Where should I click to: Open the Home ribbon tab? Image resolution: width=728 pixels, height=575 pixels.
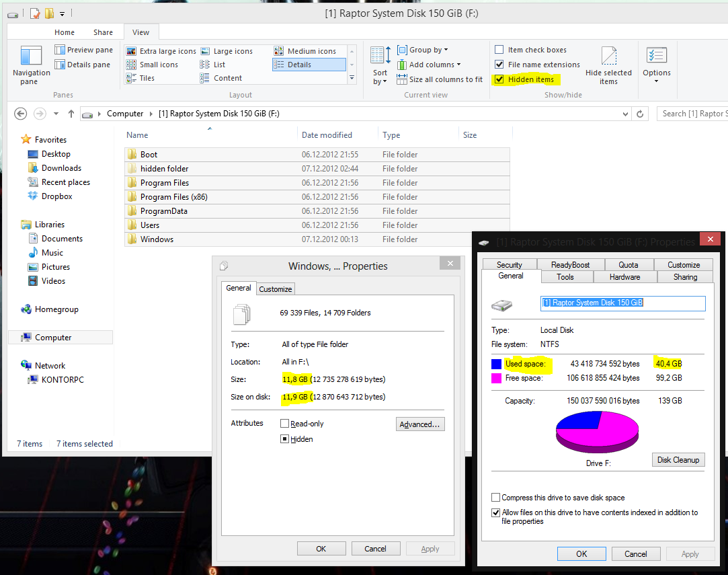point(65,32)
